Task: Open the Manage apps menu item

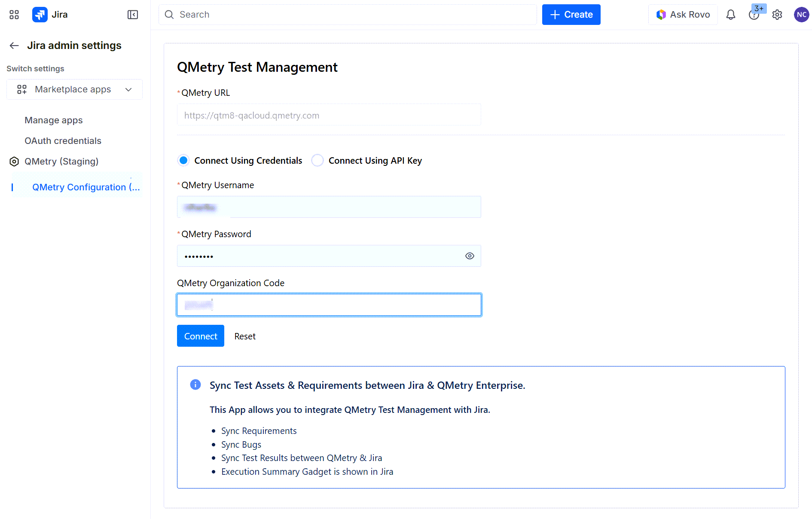Action: [x=54, y=120]
